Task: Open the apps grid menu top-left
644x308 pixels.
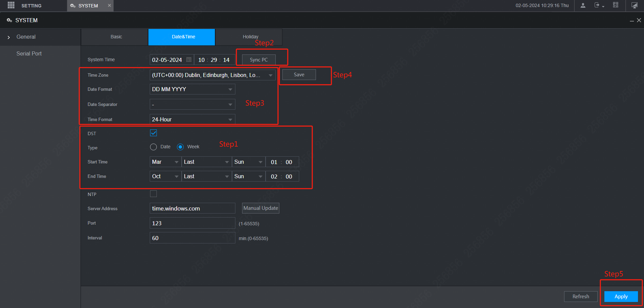Action: [10, 5]
